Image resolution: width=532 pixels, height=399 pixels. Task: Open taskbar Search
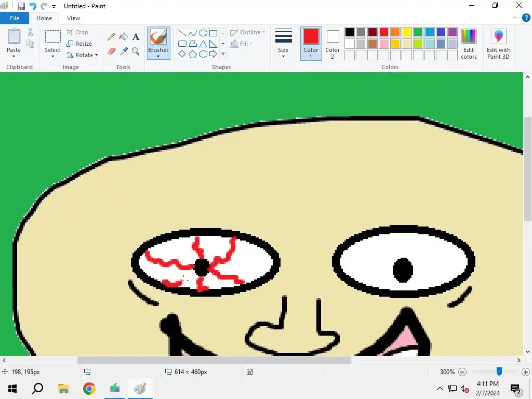37,389
